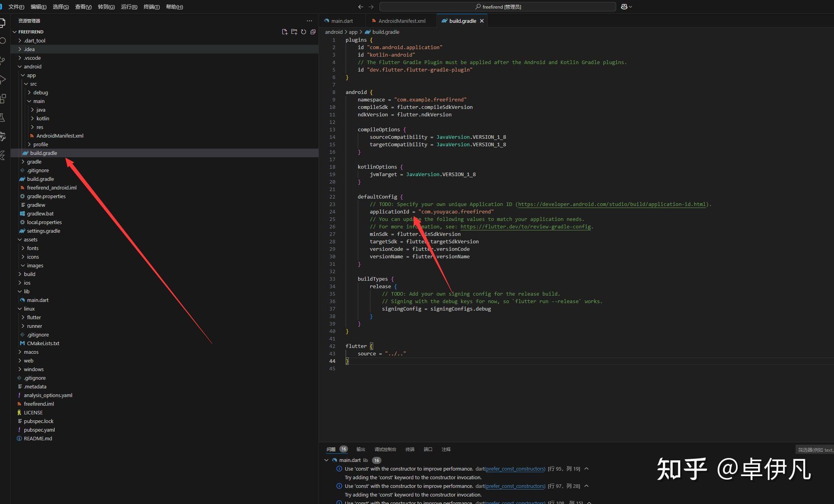Open the flutter.dev review-gradle-config link

tap(526, 226)
